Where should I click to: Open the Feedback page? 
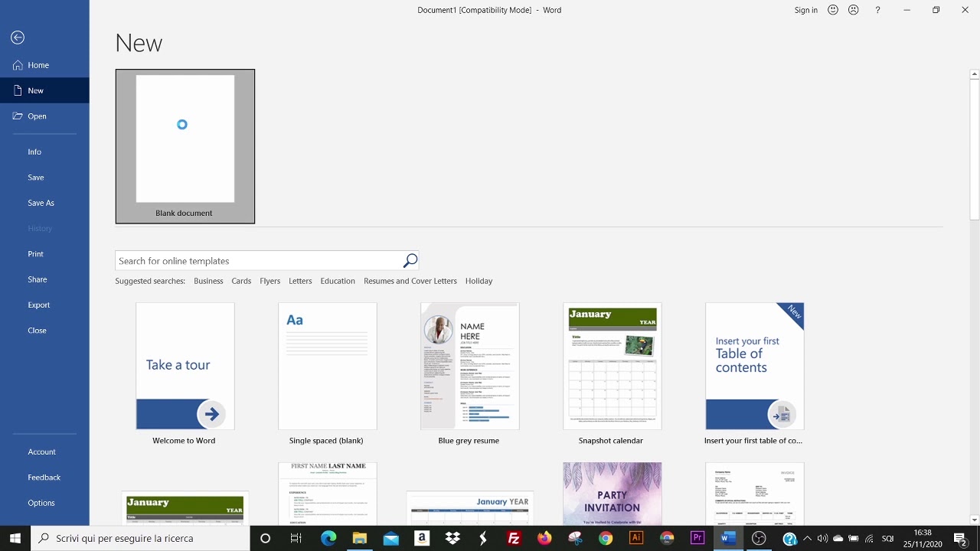tap(44, 478)
